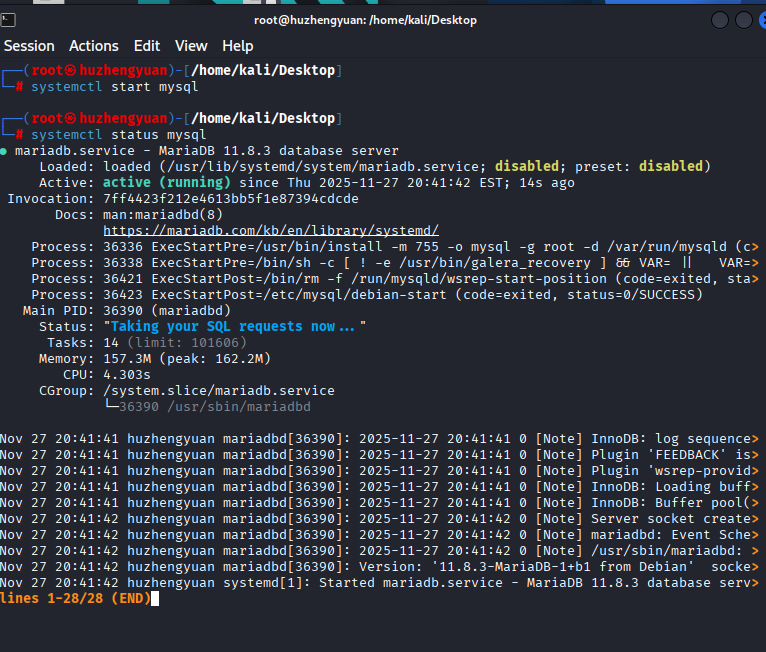This screenshot has height=652, width=766.
Task: Open the Actions menu
Action: click(x=94, y=46)
